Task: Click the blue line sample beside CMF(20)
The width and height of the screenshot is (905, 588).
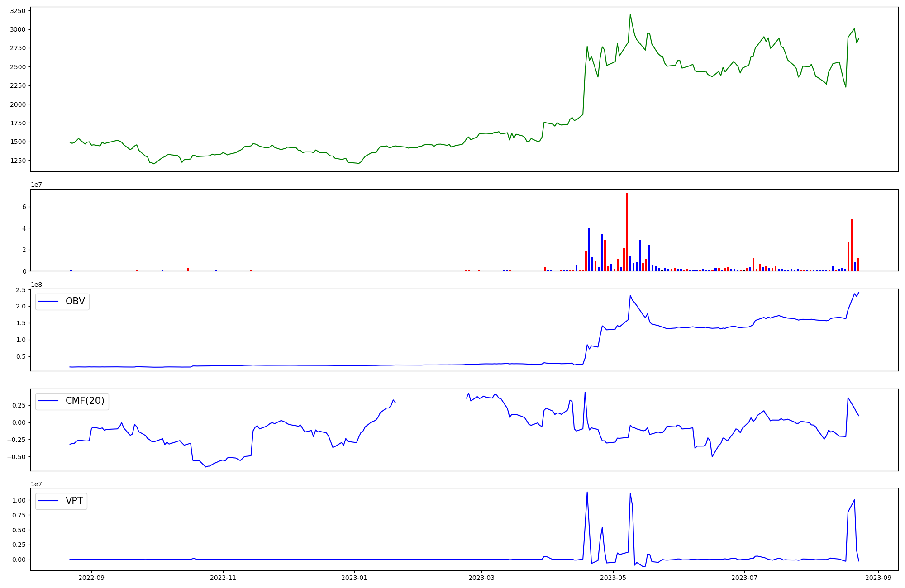Action: (x=49, y=401)
